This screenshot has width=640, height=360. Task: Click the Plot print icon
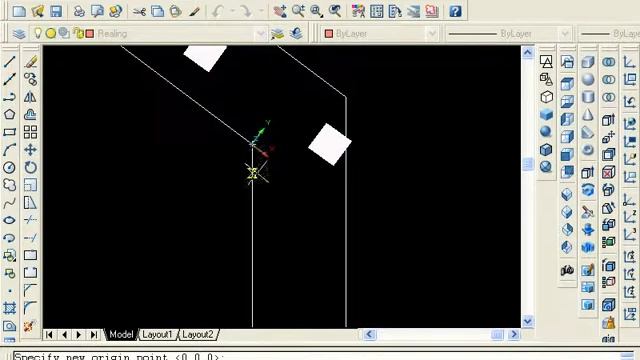(79, 11)
